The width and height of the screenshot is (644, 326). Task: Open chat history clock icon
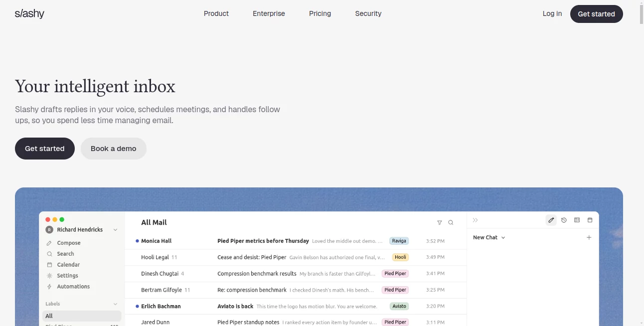coord(564,220)
